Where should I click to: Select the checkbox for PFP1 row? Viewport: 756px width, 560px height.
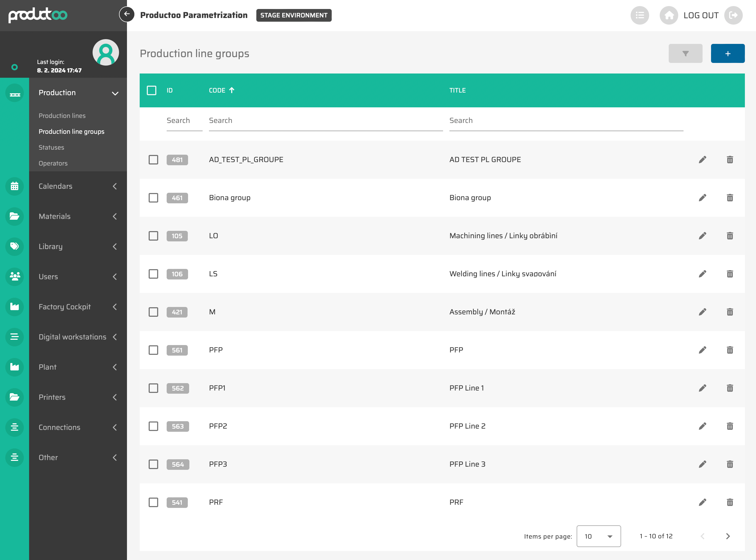(153, 388)
